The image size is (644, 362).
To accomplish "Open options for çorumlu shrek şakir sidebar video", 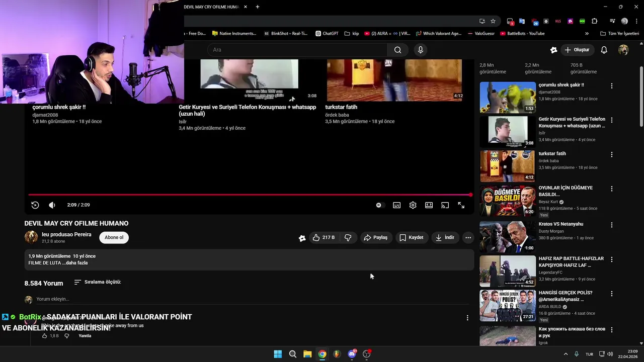I will [x=612, y=86].
